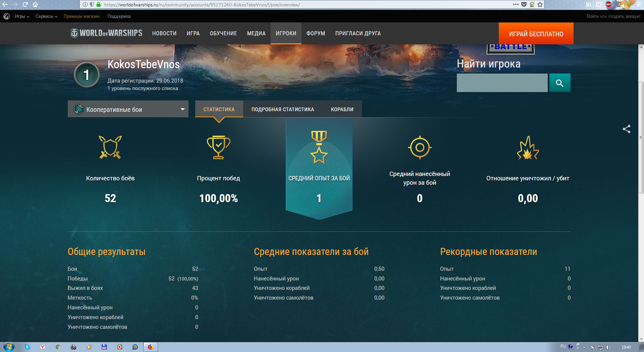Screen dimensions: 644x352
Task: Open the ОБУЧЕНИЕ menu item
Action: pos(223,33)
